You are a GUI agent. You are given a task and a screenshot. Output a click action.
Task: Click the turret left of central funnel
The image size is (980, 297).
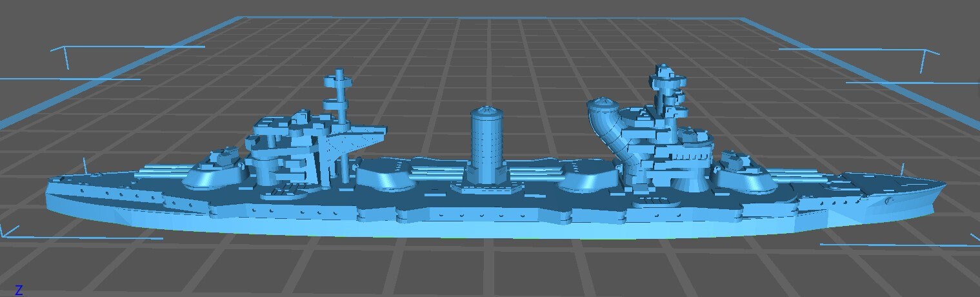(386, 174)
